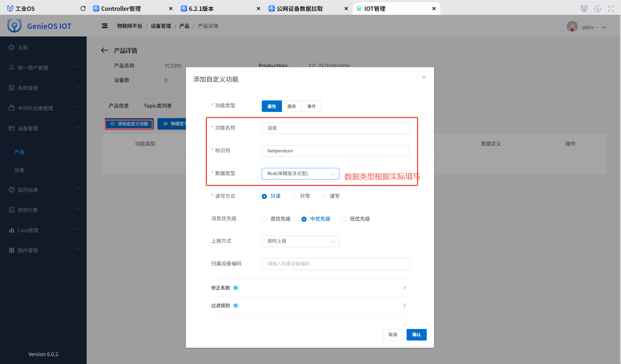Screen dimensions: 621x364
Task: Open the 数据类型 float dropdown
Action: click(300, 173)
